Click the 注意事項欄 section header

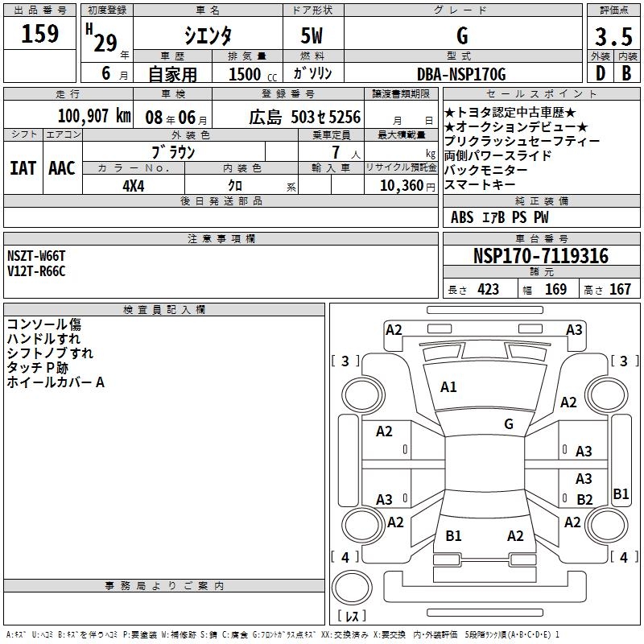click(221, 239)
